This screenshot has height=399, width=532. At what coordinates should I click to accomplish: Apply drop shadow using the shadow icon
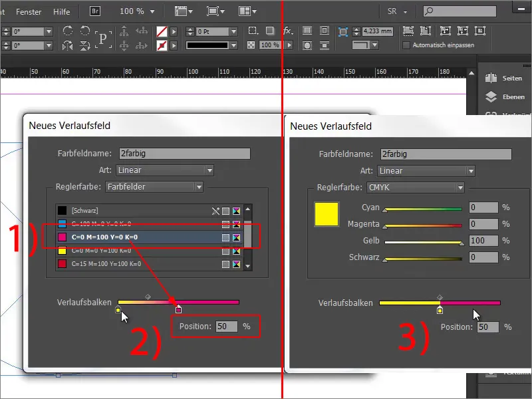pos(270,31)
